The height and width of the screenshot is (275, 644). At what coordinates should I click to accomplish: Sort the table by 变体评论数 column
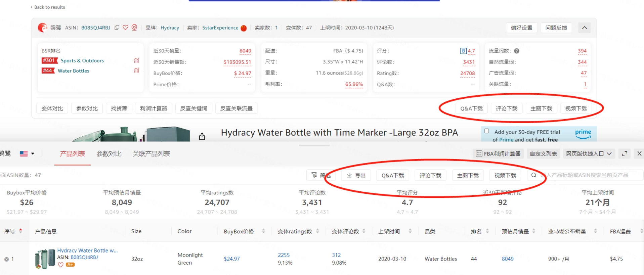pyautogui.click(x=364, y=231)
